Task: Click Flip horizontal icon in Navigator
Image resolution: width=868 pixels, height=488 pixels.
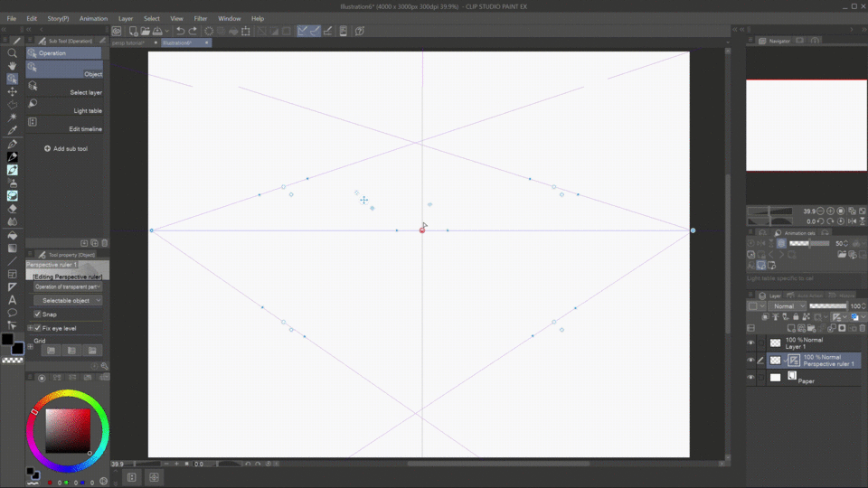Action: click(852, 221)
